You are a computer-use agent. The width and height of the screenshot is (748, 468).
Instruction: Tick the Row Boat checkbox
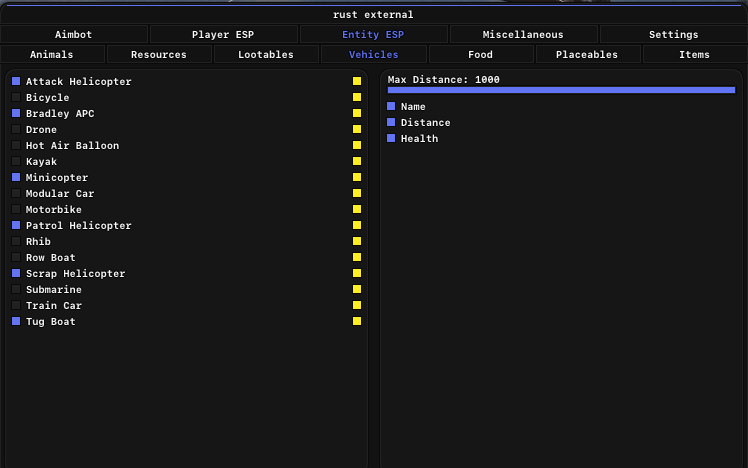16,257
